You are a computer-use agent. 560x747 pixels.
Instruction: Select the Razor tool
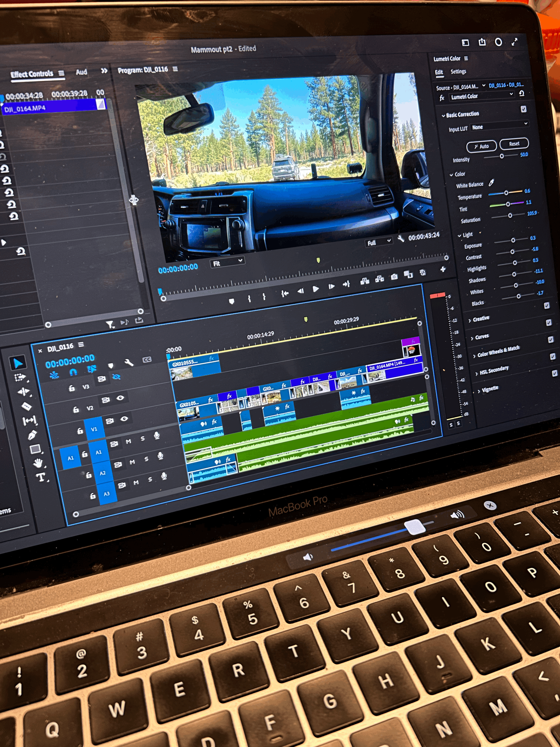pos(27,406)
